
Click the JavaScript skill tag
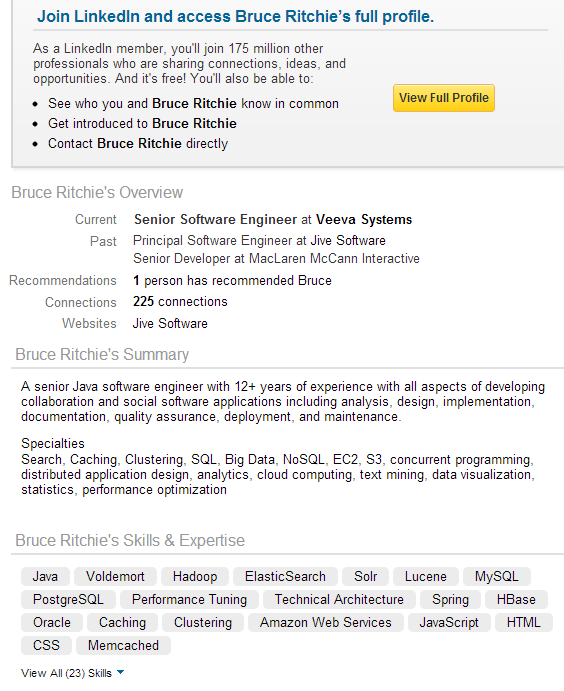click(449, 622)
